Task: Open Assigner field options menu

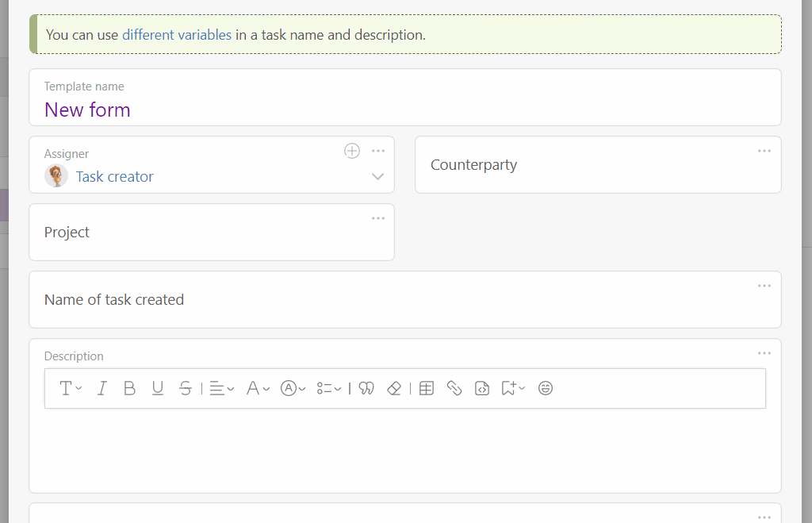Action: [x=378, y=151]
